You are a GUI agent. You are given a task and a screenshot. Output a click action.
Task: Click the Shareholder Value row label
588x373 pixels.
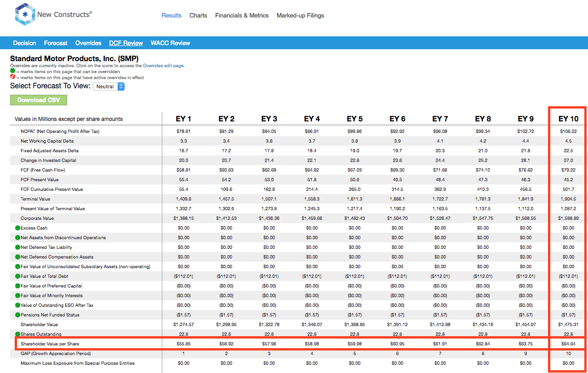(x=40, y=325)
